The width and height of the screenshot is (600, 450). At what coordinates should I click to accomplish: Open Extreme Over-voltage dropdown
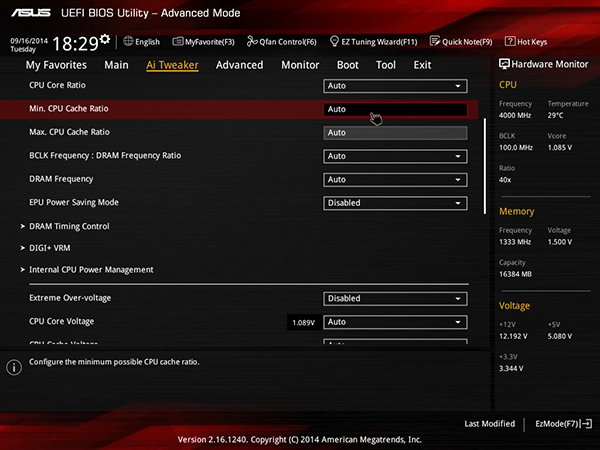395,299
